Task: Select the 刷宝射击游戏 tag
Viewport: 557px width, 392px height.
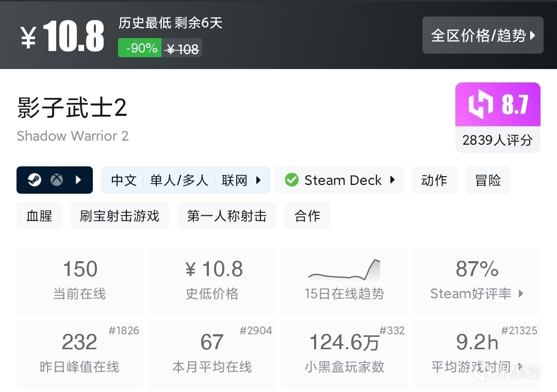Action: pyautogui.click(x=120, y=215)
